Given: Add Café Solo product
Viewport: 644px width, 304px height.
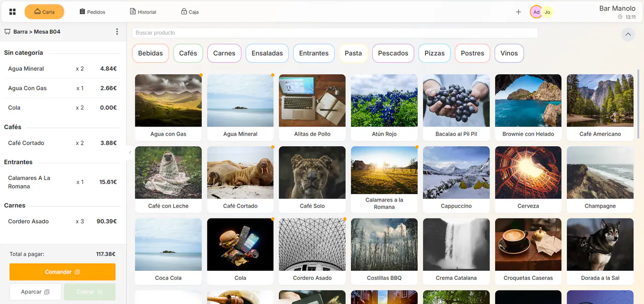Looking at the screenshot, I should pyautogui.click(x=312, y=179).
